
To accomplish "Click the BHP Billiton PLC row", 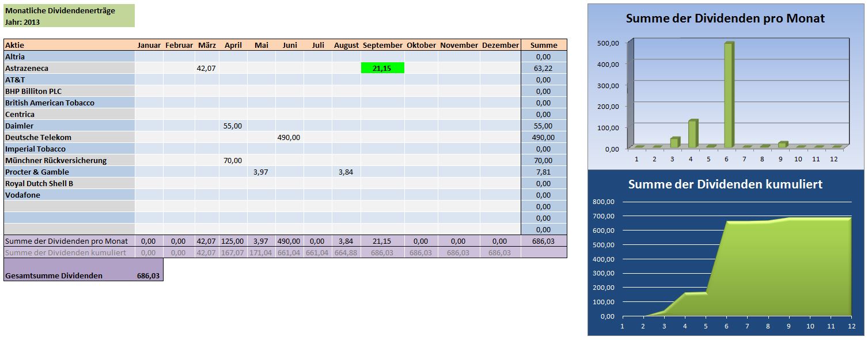I will click(x=69, y=91).
